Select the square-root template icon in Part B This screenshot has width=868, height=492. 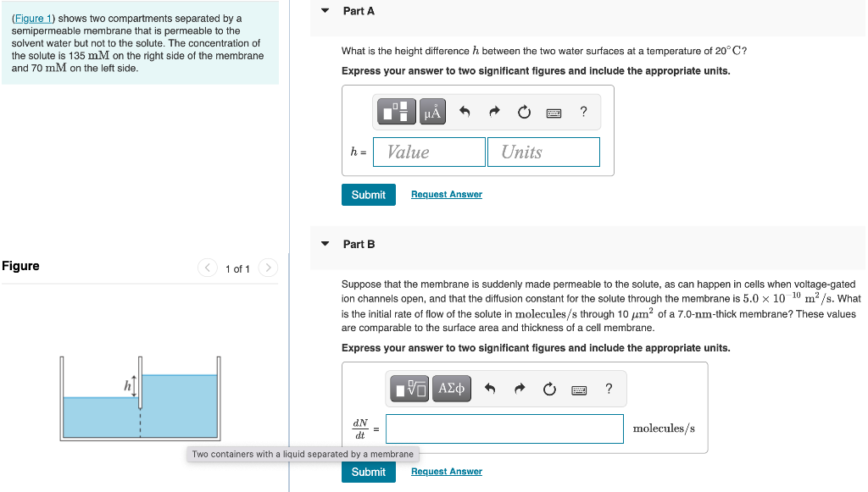pyautogui.click(x=409, y=388)
